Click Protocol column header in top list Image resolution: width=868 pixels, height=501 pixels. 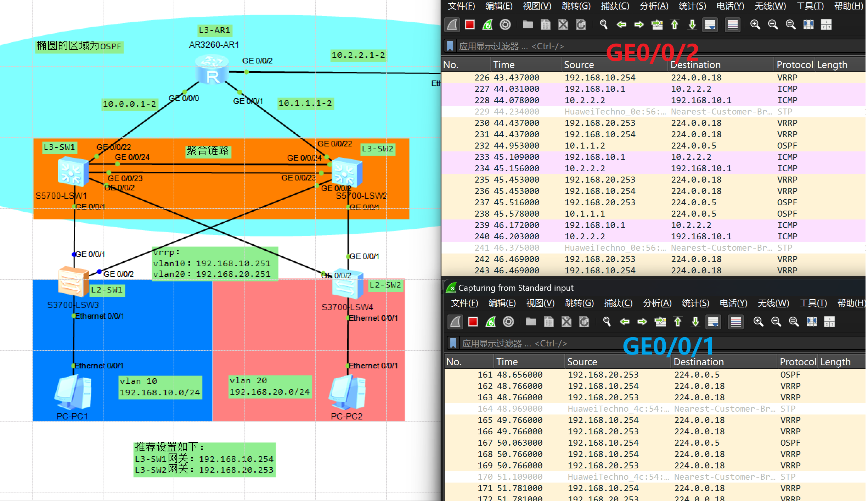coord(794,65)
